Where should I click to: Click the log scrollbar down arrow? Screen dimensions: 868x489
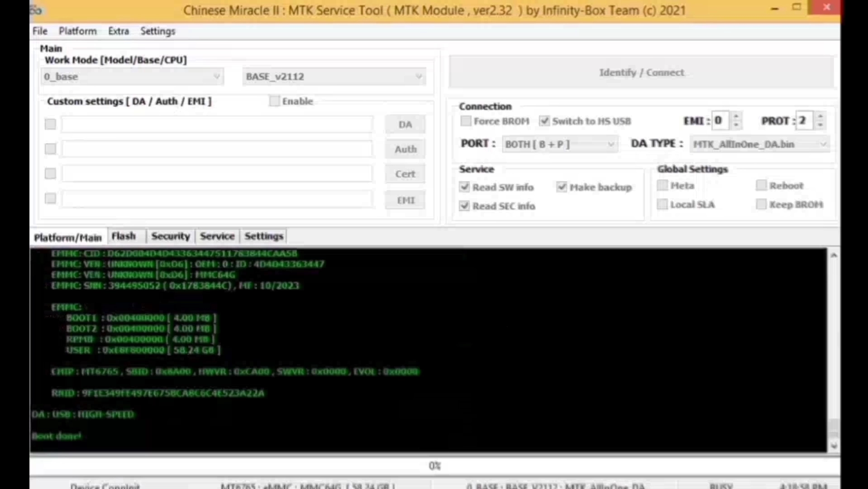(x=834, y=446)
